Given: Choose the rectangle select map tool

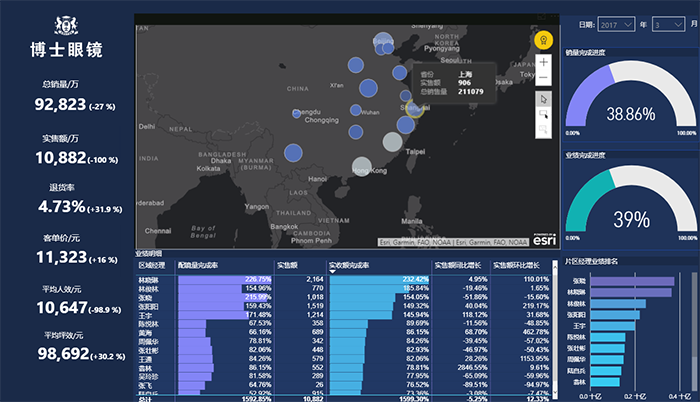Looking at the screenshot, I should click(543, 115).
